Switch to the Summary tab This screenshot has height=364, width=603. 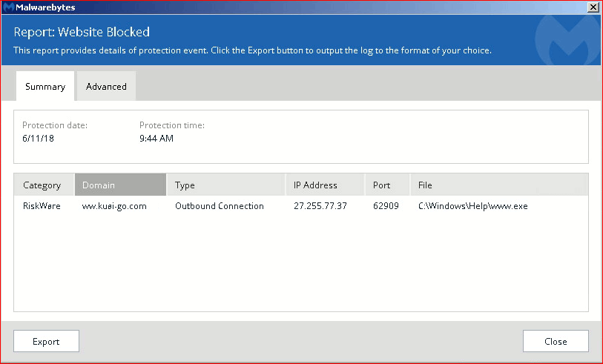[45, 86]
